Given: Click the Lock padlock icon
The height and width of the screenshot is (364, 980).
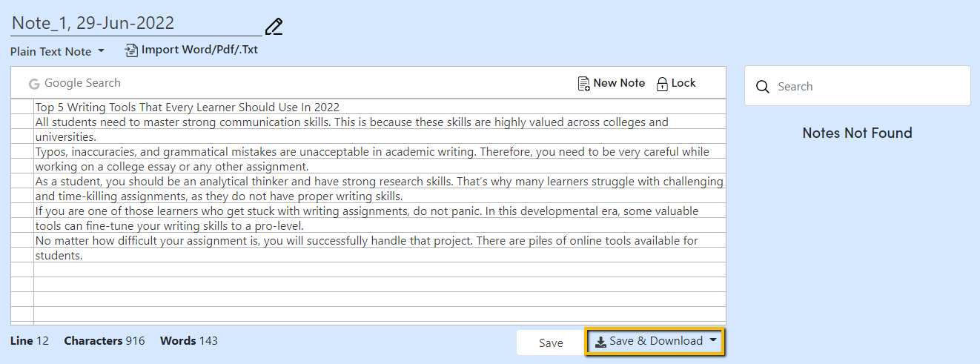Looking at the screenshot, I should [663, 83].
